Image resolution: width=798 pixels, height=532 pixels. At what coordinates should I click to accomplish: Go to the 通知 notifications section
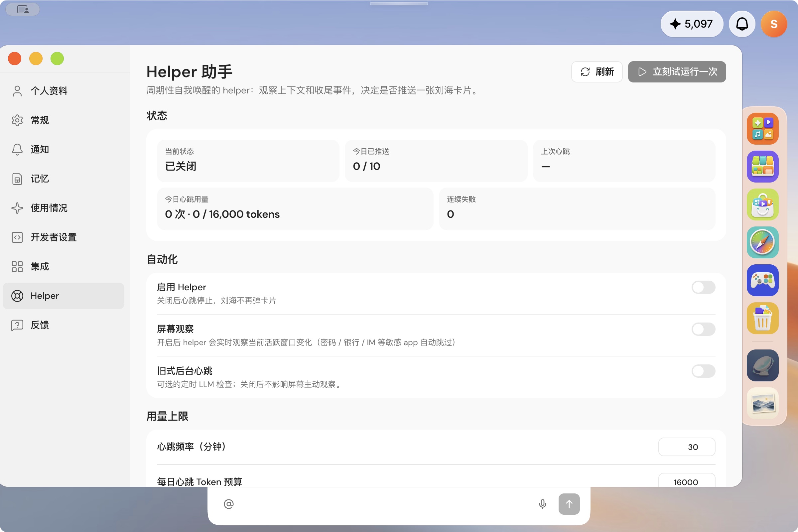coord(64,149)
